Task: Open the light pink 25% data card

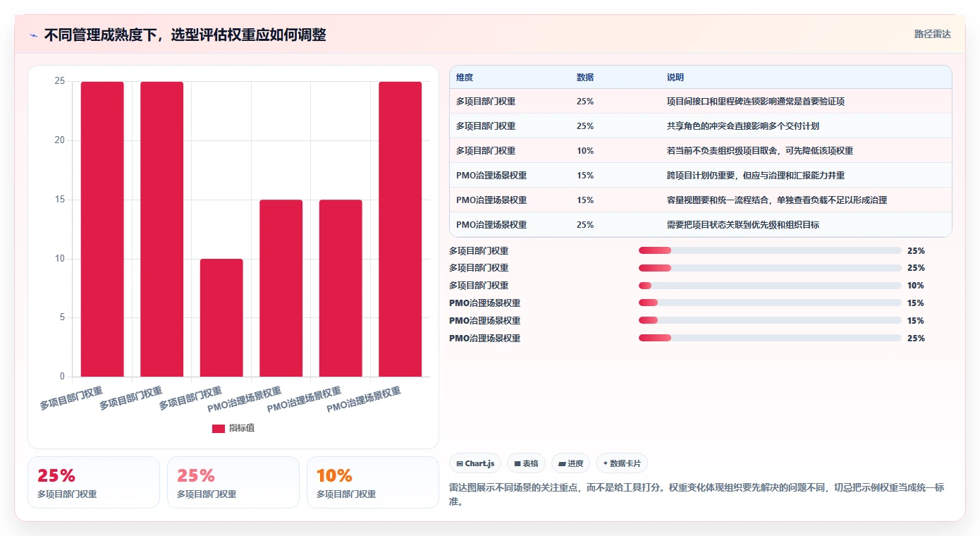Action: point(233,482)
